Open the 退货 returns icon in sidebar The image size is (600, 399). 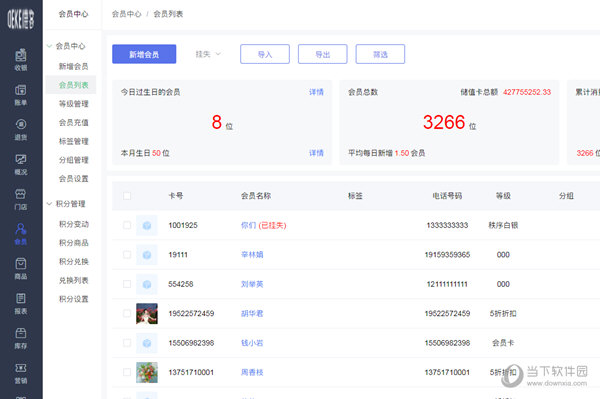(x=21, y=129)
